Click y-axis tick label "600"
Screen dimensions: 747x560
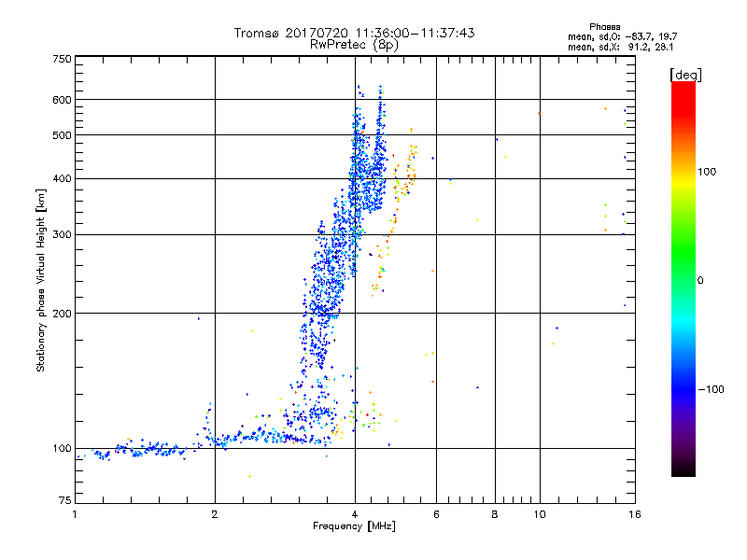click(x=62, y=100)
